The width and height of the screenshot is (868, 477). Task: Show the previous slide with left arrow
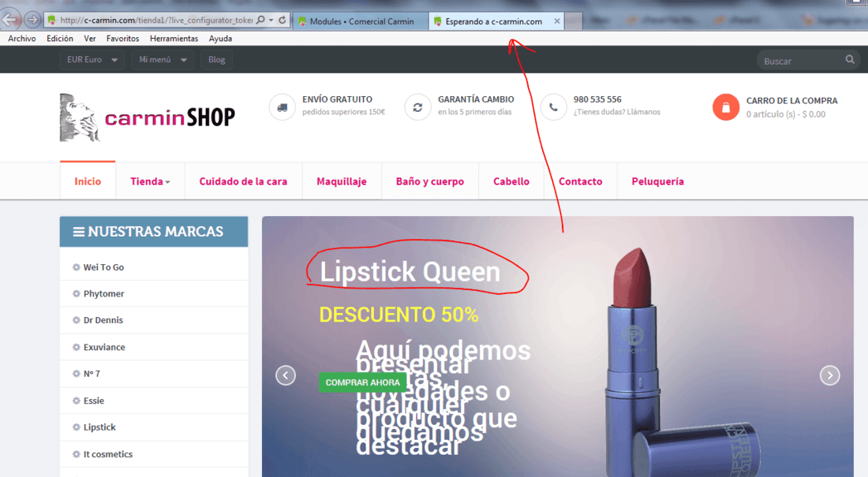pos(286,375)
